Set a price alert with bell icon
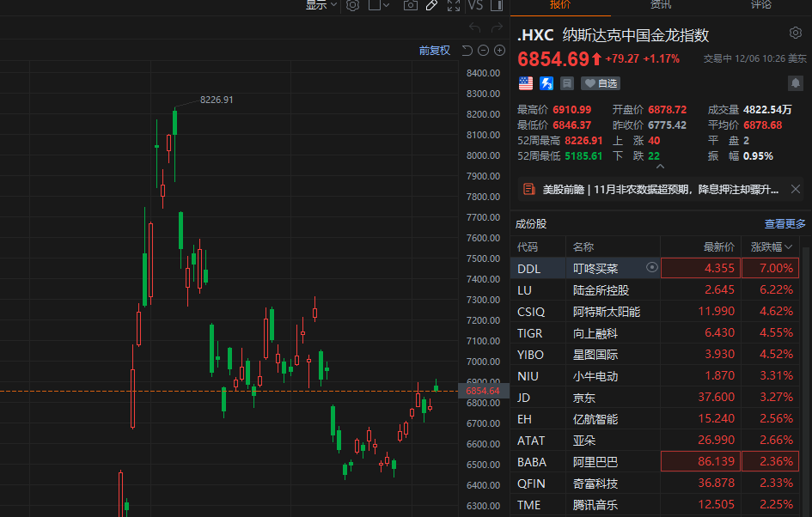 pos(796,83)
